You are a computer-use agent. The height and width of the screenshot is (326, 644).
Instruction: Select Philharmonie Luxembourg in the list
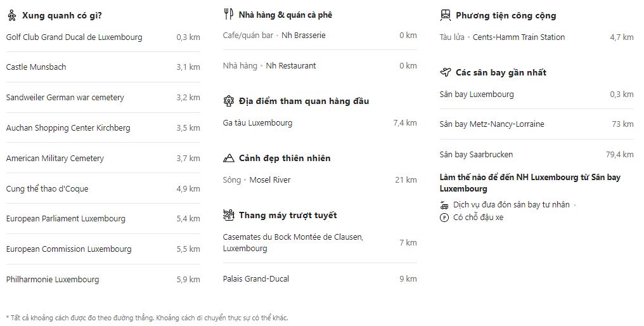pos(53,279)
